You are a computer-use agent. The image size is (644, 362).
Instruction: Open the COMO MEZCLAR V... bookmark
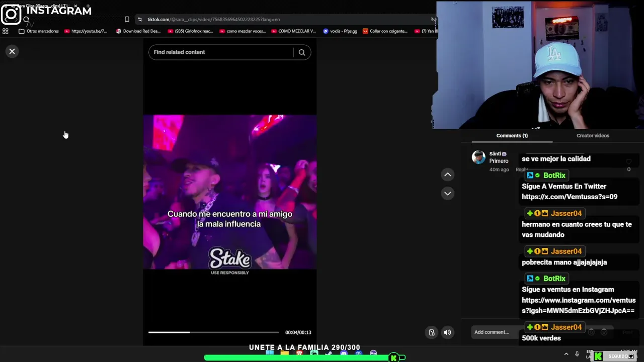[294, 31]
